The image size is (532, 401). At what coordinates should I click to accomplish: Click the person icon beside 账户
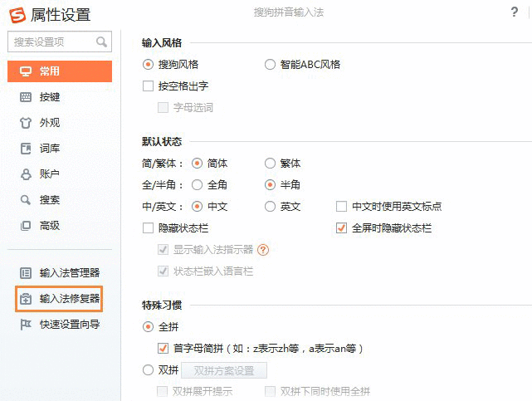pos(26,174)
